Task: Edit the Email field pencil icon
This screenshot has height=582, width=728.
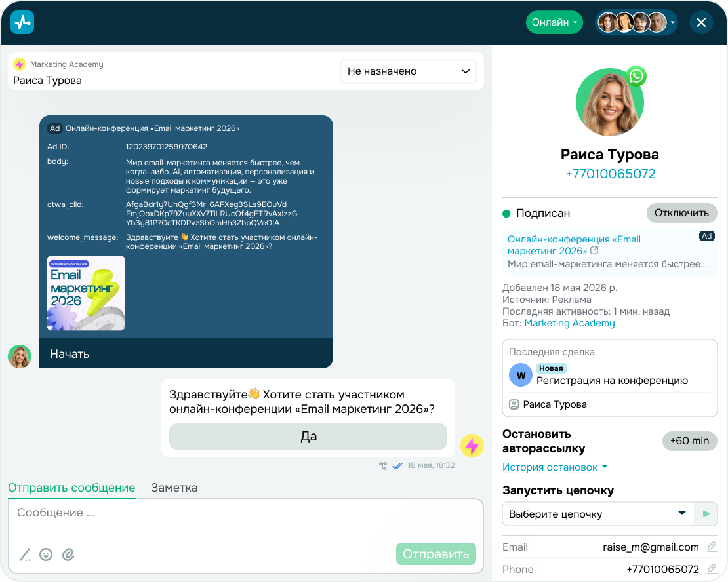Action: [712, 547]
